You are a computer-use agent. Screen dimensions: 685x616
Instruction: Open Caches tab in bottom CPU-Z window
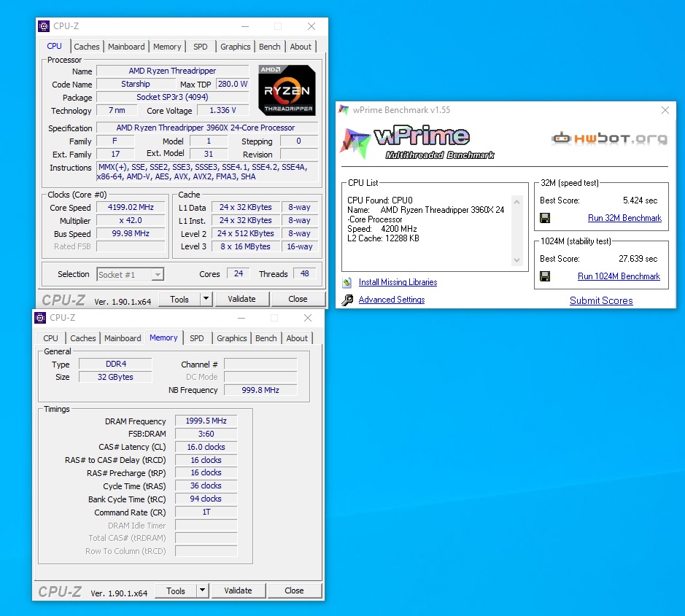coord(83,338)
